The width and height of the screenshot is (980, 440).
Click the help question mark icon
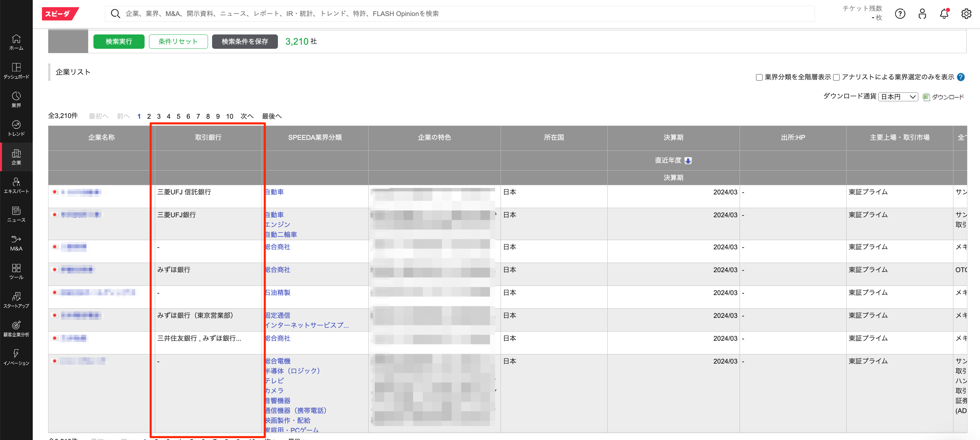900,14
